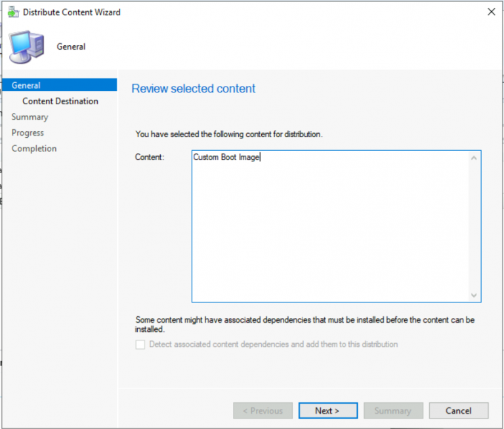Click the dependencies checkbox label text
The image size is (504, 429).
[273, 344]
